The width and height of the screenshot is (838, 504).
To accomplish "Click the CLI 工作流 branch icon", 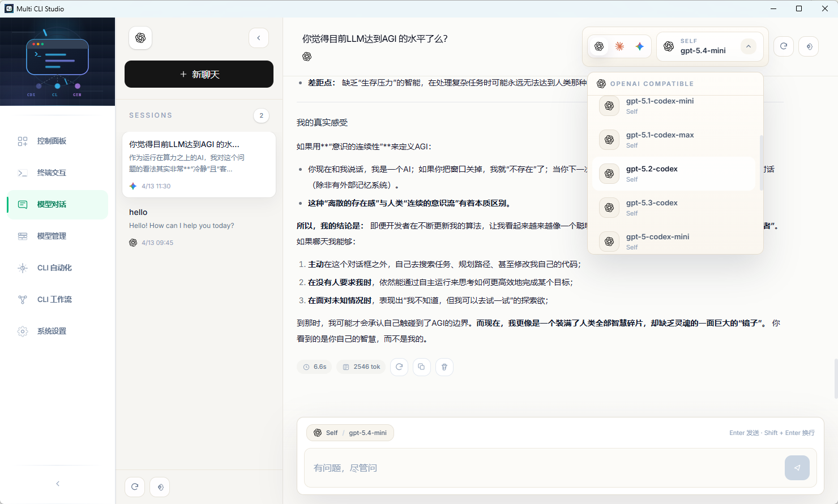I will coord(23,299).
